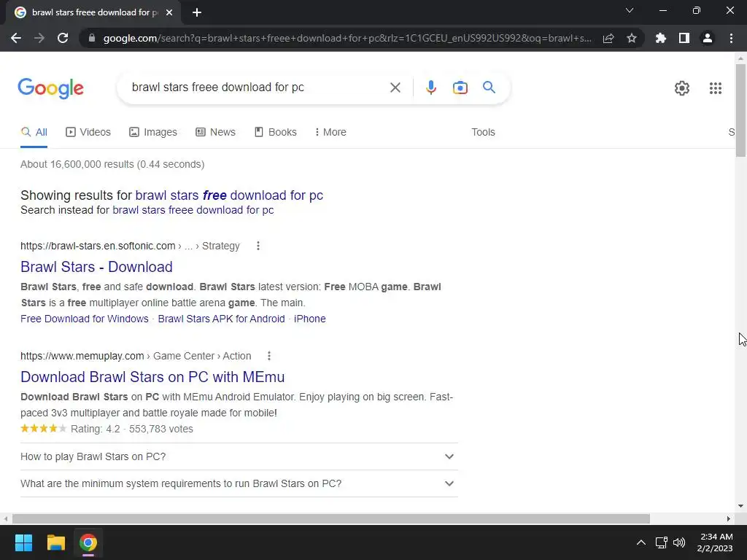
Task: Switch to Books results tab
Action: tap(275, 132)
